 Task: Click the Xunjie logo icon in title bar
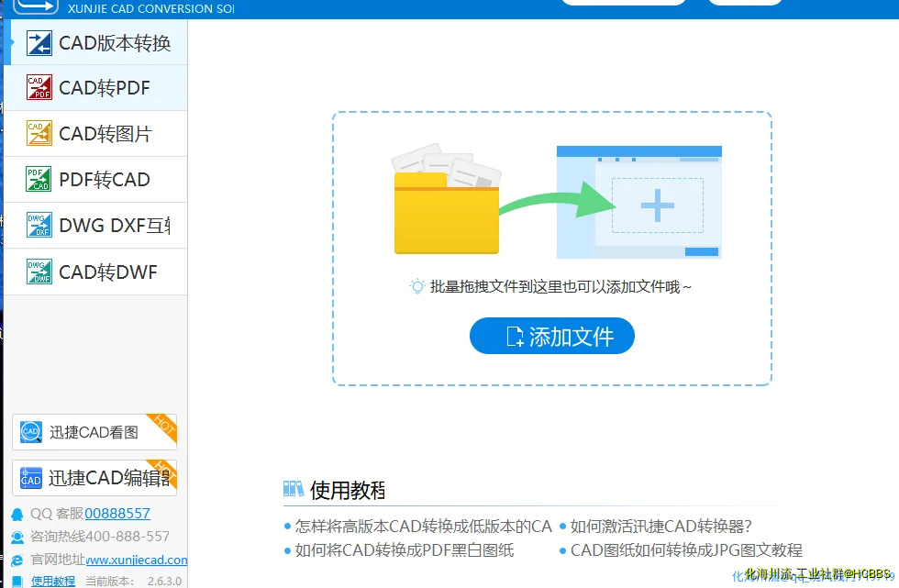pyautogui.click(x=36, y=6)
